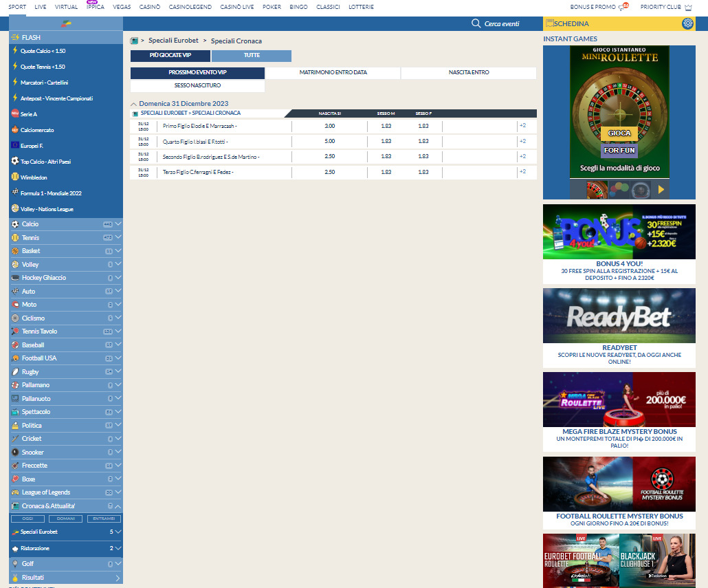The height and width of the screenshot is (588, 708).
Task: Click the Football USA helmet icon
Action: [x=15, y=358]
